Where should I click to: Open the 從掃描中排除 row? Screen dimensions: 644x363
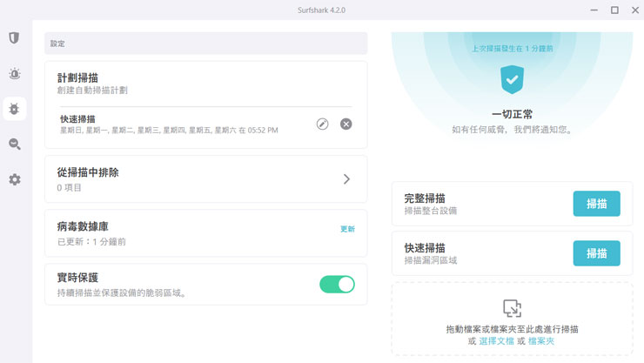205,178
